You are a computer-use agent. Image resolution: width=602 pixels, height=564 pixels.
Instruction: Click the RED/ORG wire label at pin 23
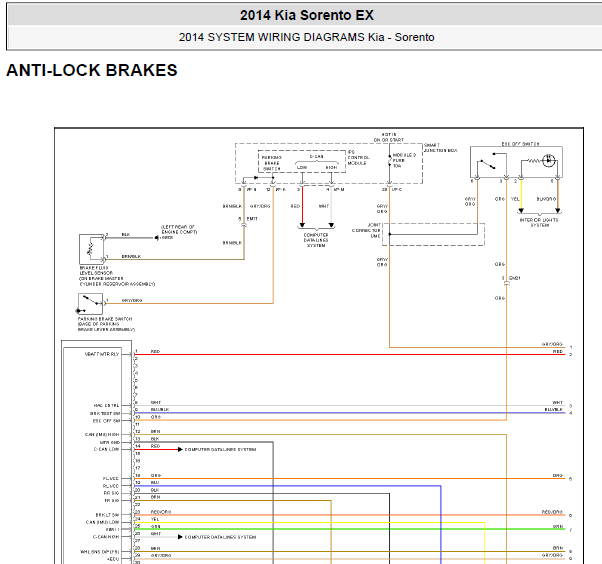(x=160, y=512)
